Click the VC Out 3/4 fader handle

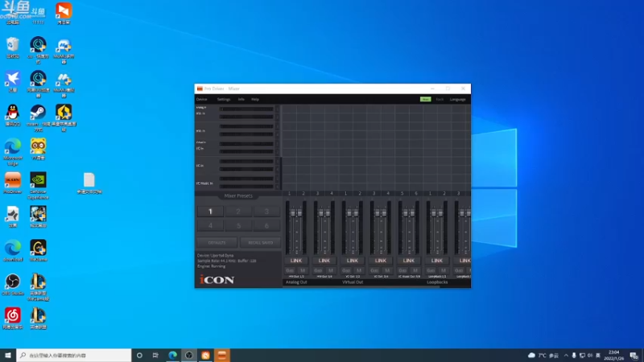[381, 212]
